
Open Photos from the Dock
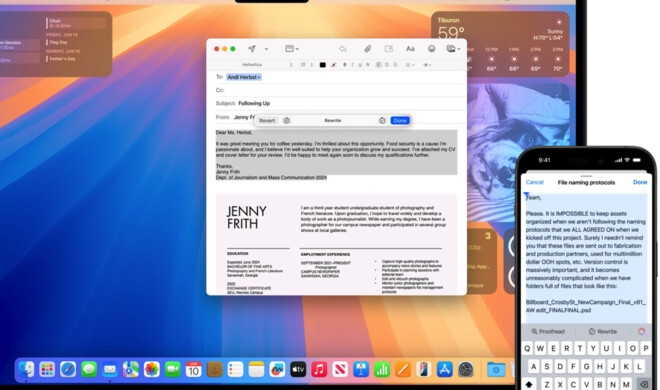152,369
